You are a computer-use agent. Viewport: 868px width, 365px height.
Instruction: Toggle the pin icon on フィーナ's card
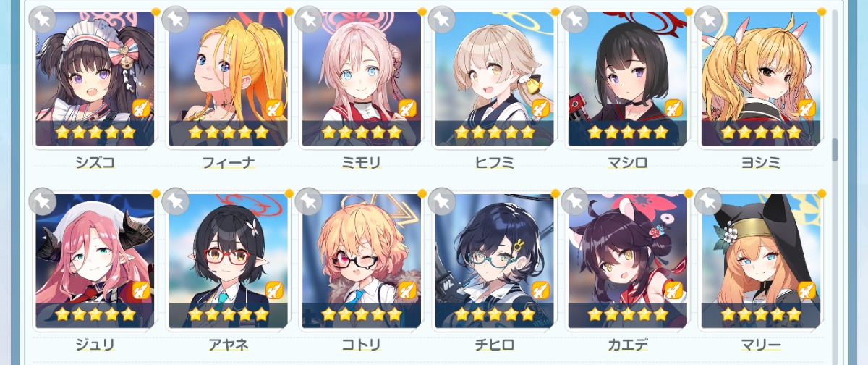click(x=175, y=19)
